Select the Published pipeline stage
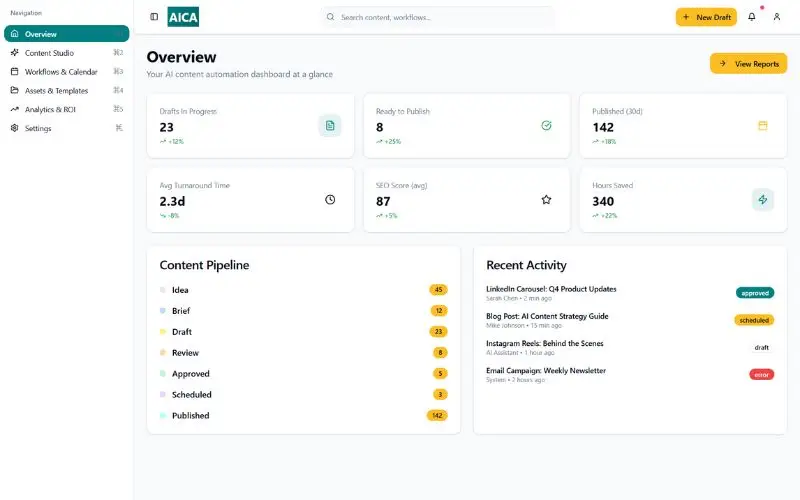The height and width of the screenshot is (500, 800). tap(304, 415)
